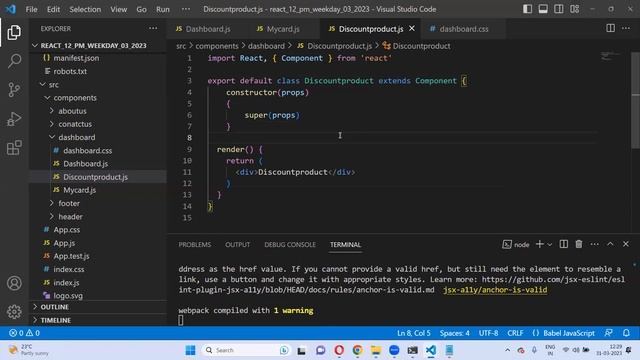Toggle bottom Panel visibility in title bar

click(x=543, y=9)
